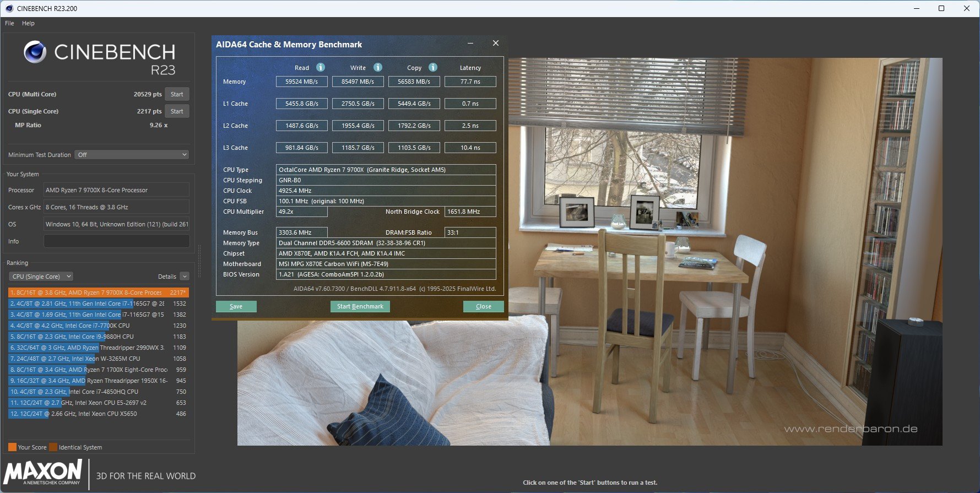Screen dimensions: 980x493
Task: Click the Maxon logo
Action: click(43, 473)
